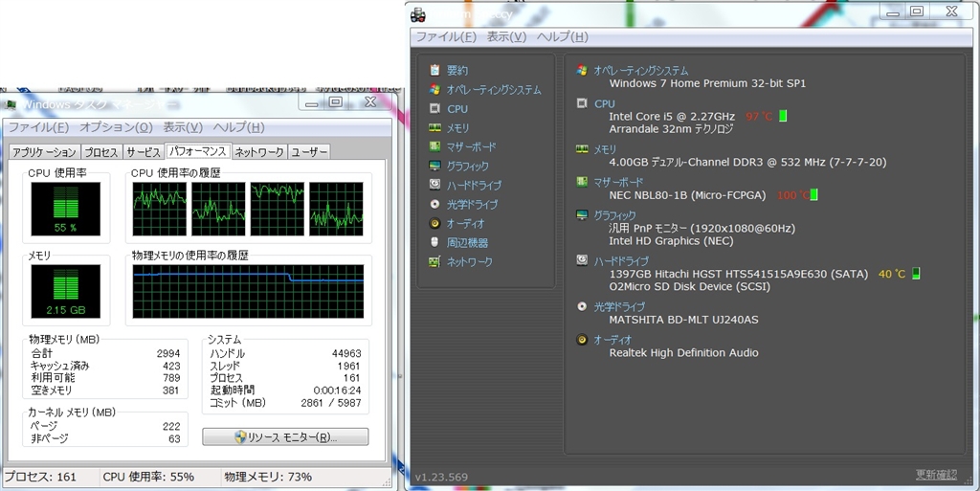Open オプション(O) menu in Task Manager
The width and height of the screenshot is (980, 491).
point(116,127)
